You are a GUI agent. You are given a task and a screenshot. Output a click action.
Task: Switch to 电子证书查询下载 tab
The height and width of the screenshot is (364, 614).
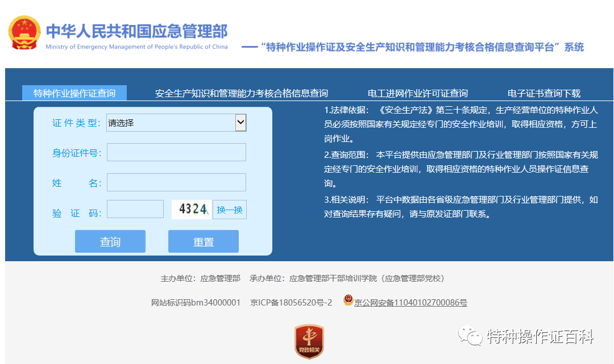pos(544,93)
